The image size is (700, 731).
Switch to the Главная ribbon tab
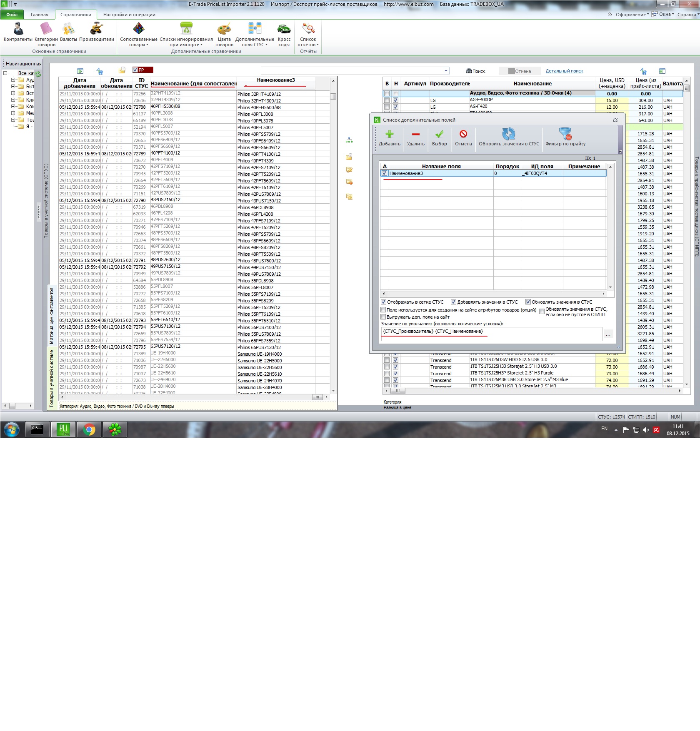40,15
